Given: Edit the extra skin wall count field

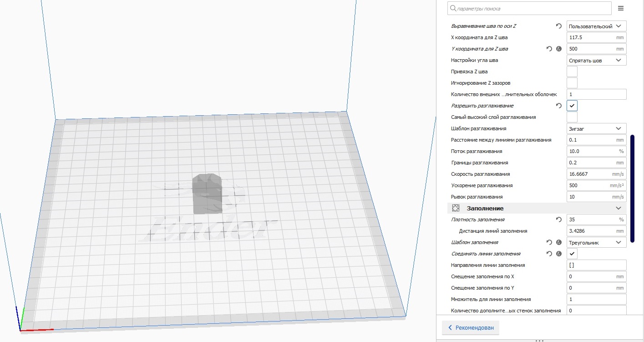Looking at the screenshot, I should [x=597, y=94].
